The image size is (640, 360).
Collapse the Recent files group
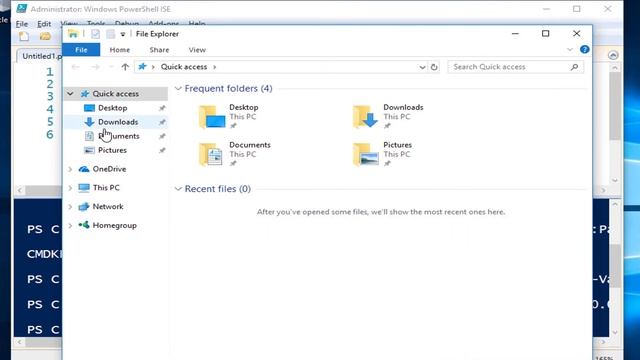(x=178, y=189)
